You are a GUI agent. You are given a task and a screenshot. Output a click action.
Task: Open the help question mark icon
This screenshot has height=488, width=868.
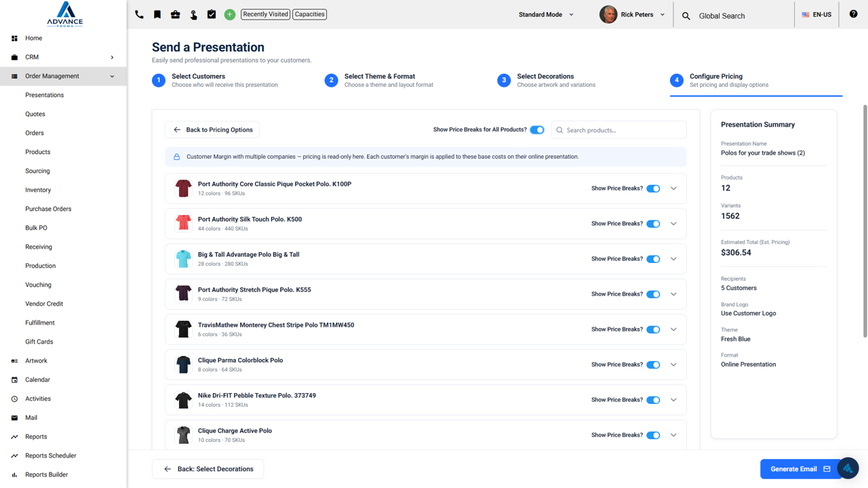(853, 14)
